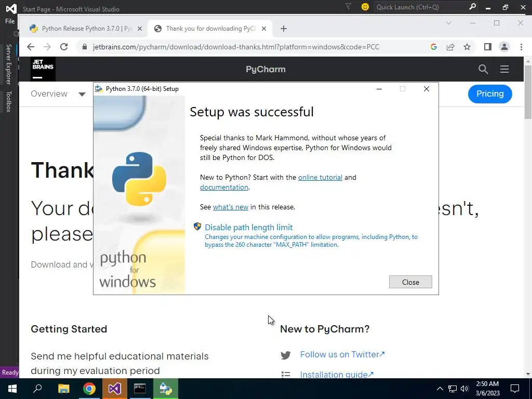Click the Close button in Python Setup
Image resolution: width=532 pixels, height=399 pixels.
(410, 282)
